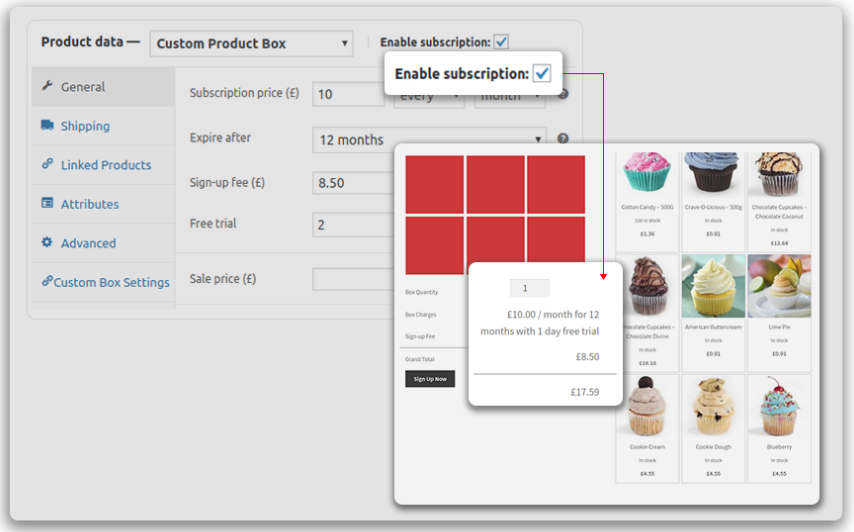Select the Chocolate Coconut cupcake thumbnail
This screenshot has width=854, height=532.
tap(779, 174)
